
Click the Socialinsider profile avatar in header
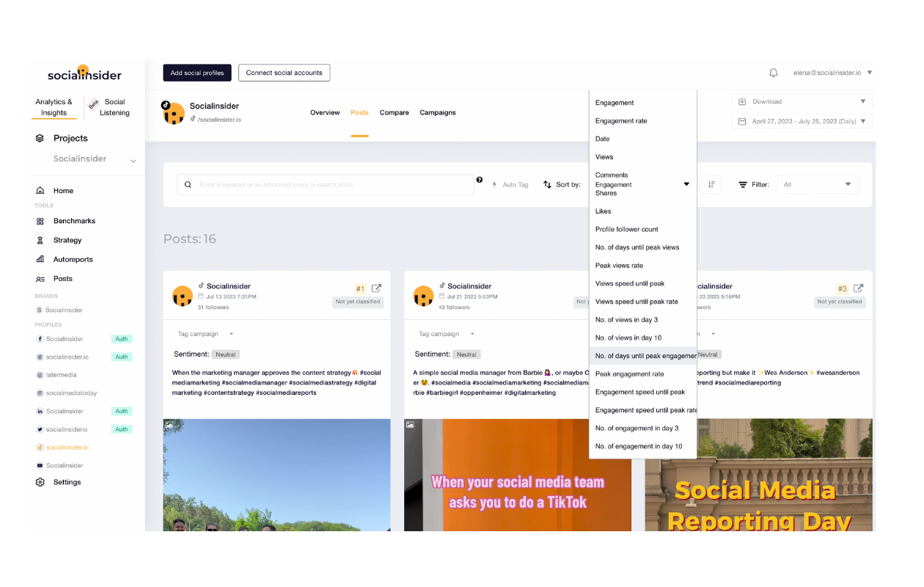click(x=173, y=112)
